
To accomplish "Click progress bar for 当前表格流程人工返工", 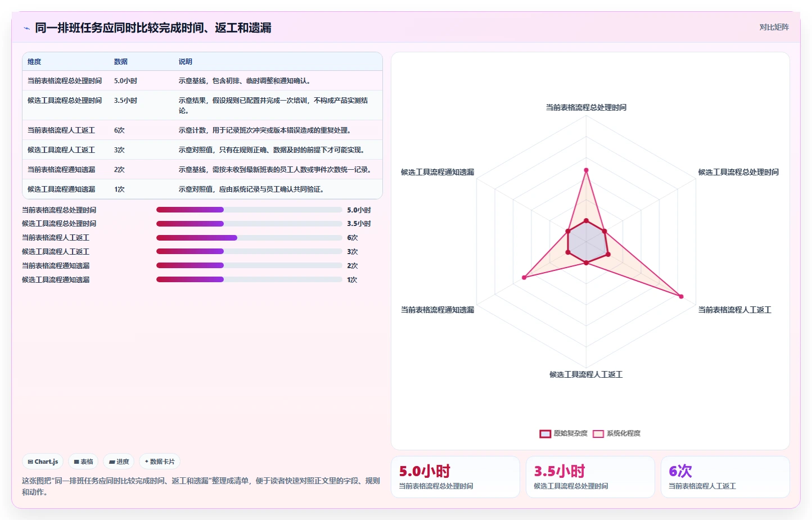I will [249, 238].
